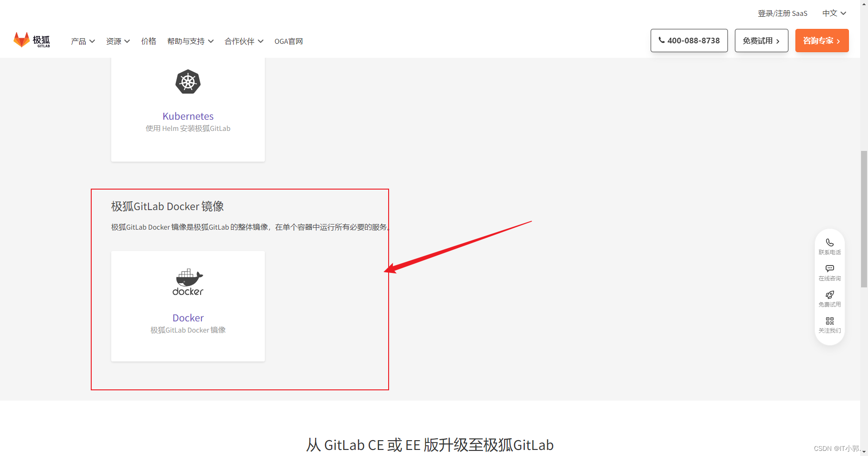This screenshot has width=868, height=456.
Task: Call 400-088-8738 button
Action: (x=689, y=41)
